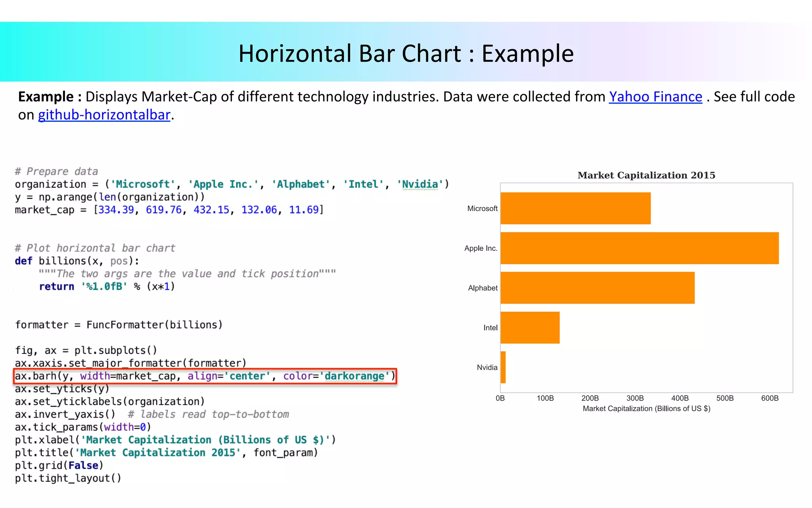Click the '# Prepare data' comment

pos(56,171)
